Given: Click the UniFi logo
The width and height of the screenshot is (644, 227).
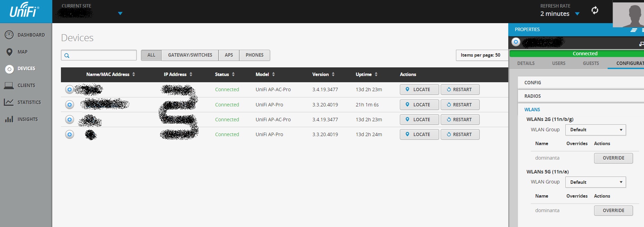Looking at the screenshot, I should (24, 10).
